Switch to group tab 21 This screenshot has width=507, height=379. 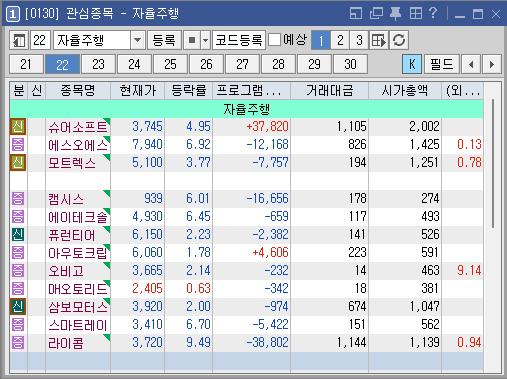click(26, 64)
